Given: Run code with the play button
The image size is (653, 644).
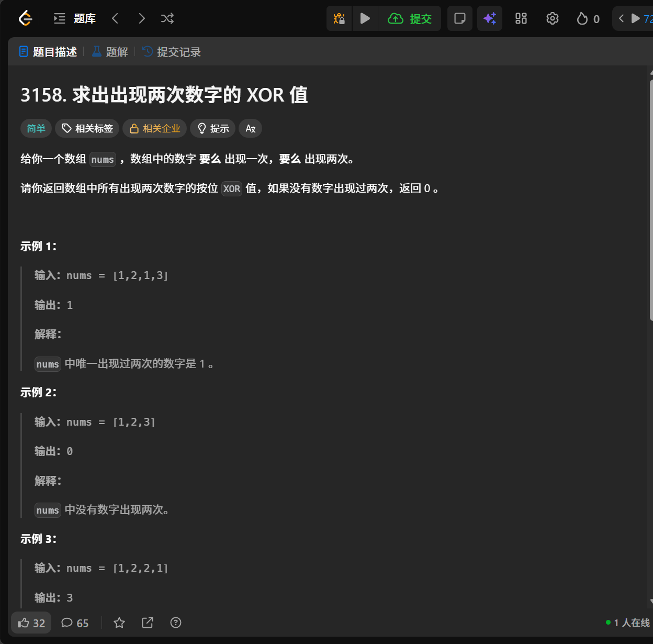Looking at the screenshot, I should [365, 19].
